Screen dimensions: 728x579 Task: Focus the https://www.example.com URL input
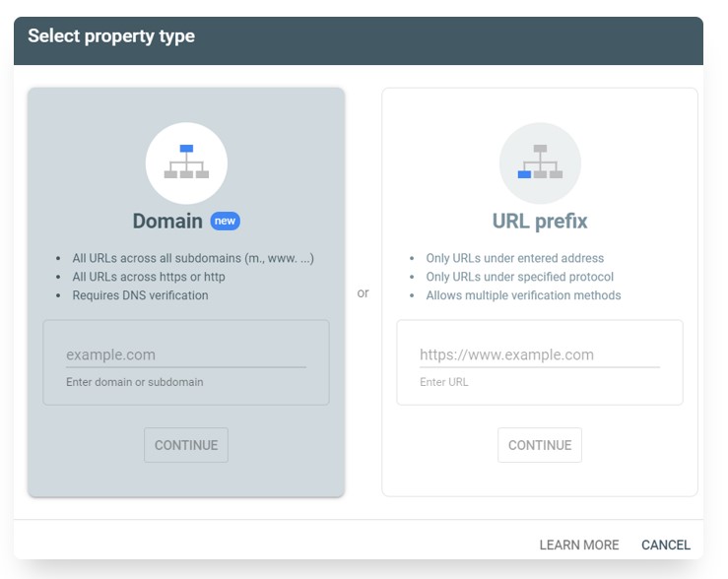[x=540, y=354]
